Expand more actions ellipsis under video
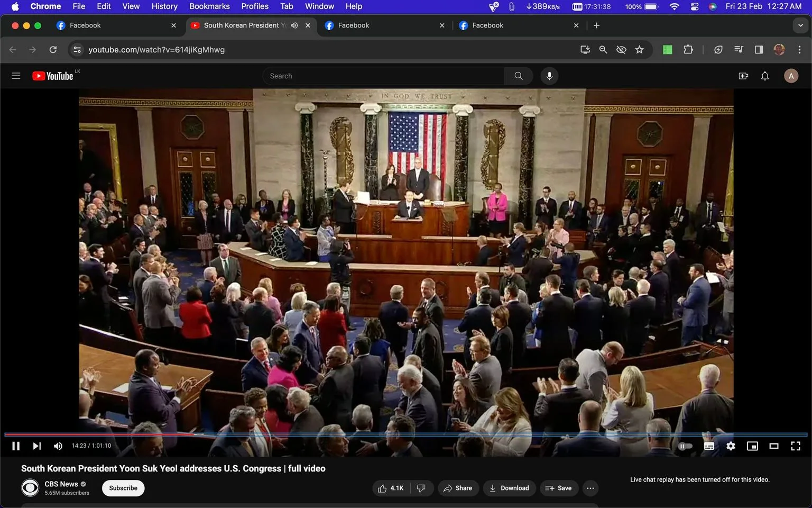812x508 pixels. (590, 488)
